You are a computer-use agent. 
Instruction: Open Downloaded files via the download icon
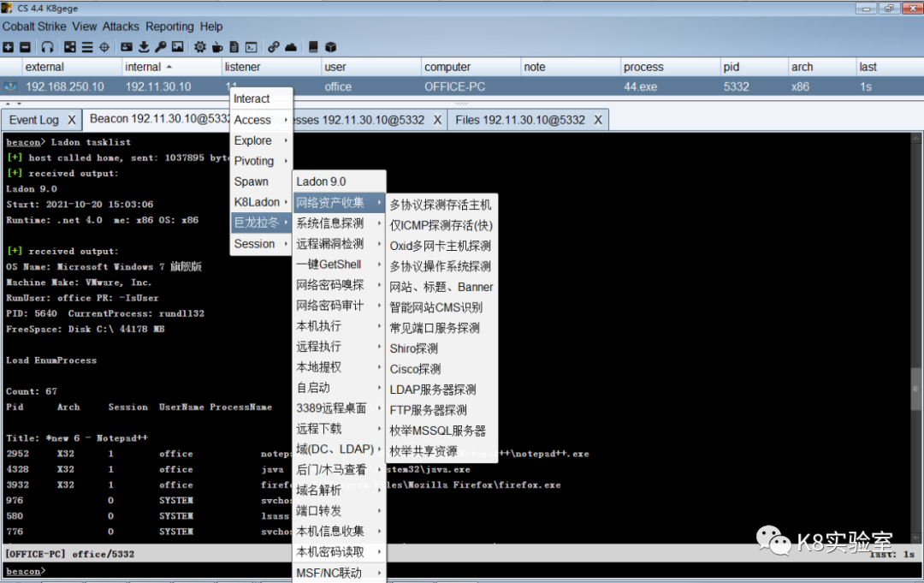pos(144,47)
